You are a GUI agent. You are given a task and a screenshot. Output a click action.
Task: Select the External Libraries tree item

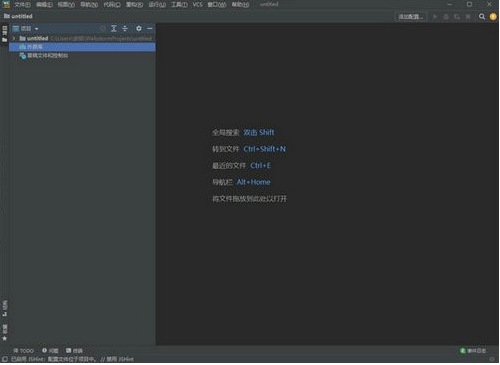tap(82, 47)
